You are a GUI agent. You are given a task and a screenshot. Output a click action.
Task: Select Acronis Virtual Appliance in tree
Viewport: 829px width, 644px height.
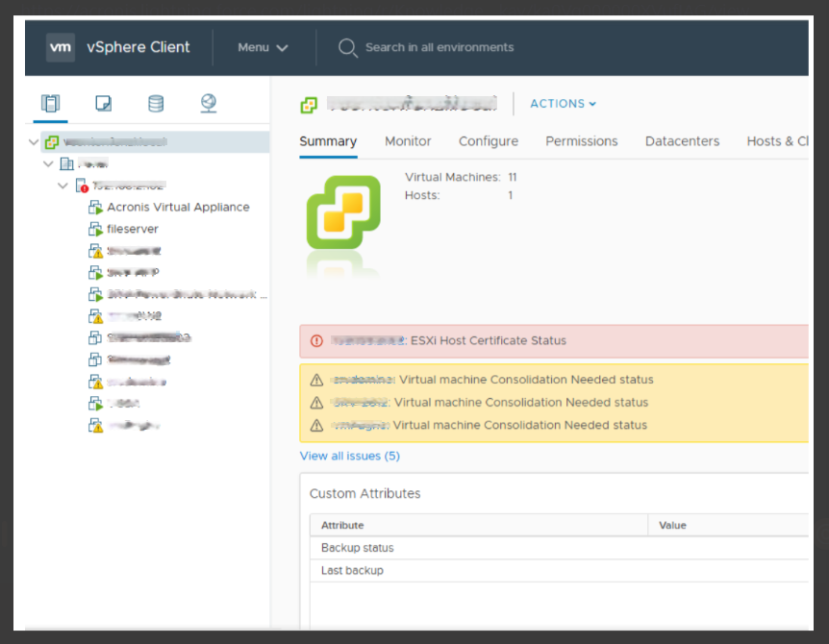[x=178, y=207]
